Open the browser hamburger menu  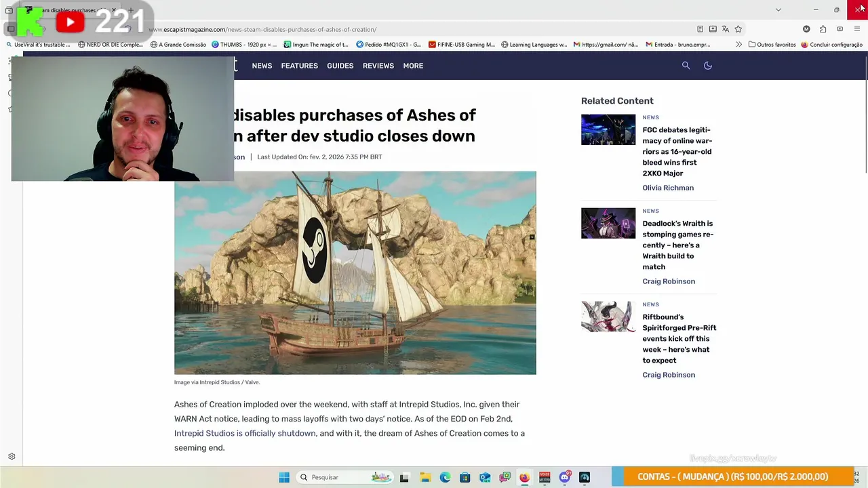857,29
